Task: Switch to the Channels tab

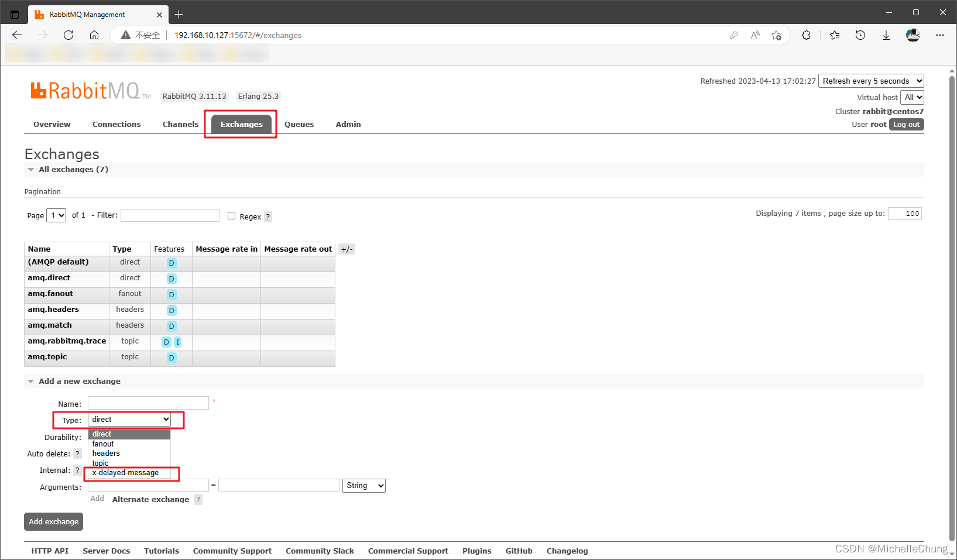Action: (180, 125)
